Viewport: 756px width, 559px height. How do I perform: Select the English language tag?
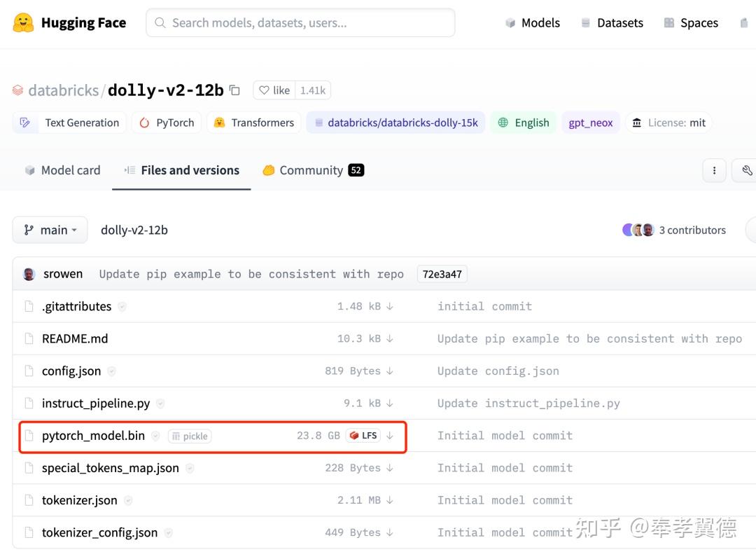pyautogui.click(x=523, y=123)
